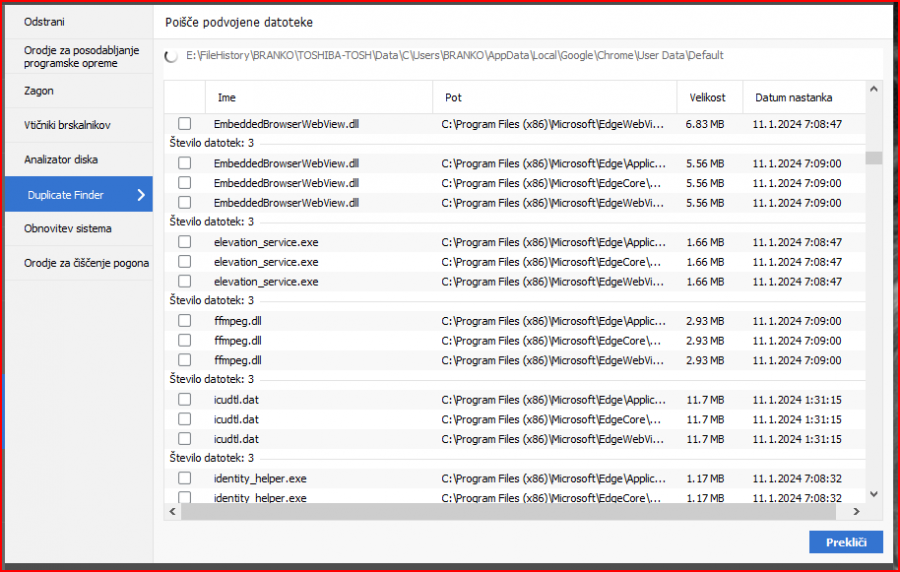Click the vertical scrollbar up arrow

(873, 90)
